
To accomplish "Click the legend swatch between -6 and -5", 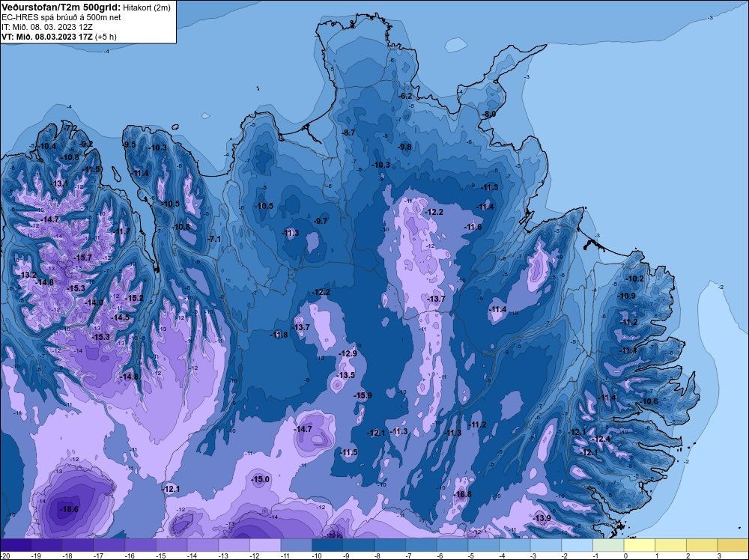I will click(452, 545).
